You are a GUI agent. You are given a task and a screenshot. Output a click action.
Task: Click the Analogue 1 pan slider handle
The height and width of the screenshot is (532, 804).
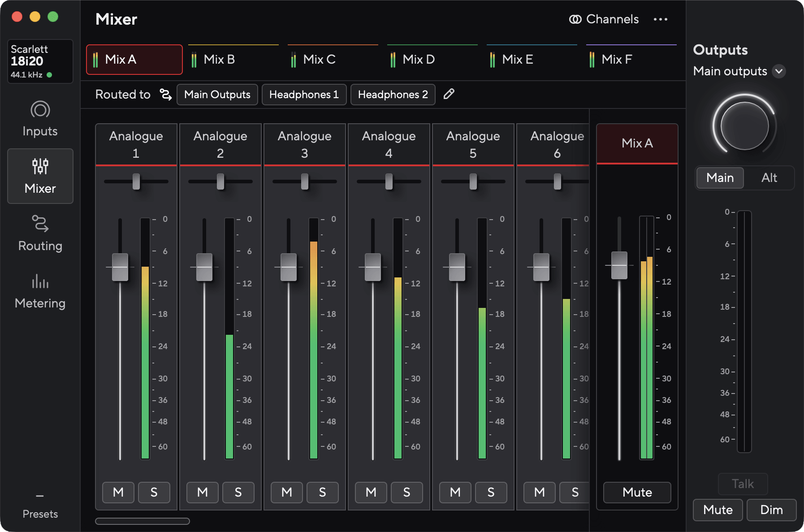point(136,182)
